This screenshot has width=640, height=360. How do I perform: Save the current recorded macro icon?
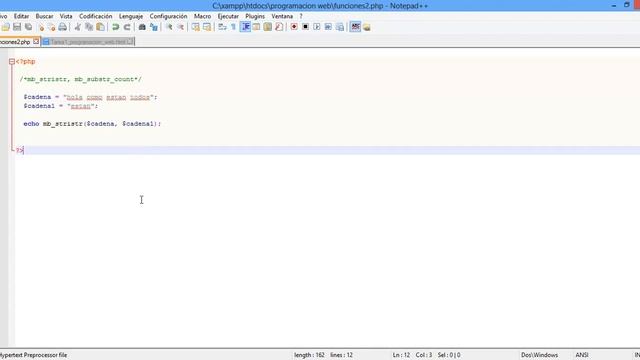click(x=340, y=27)
